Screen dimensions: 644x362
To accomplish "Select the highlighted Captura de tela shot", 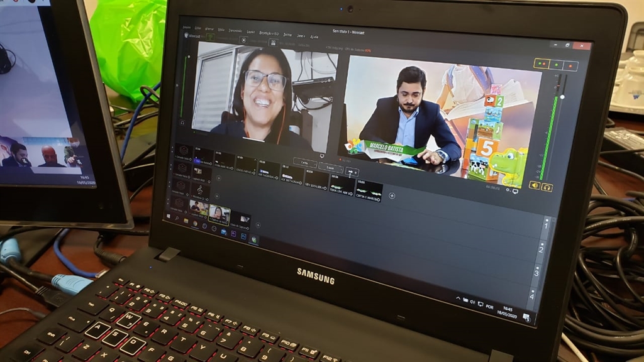I will (x=219, y=214).
